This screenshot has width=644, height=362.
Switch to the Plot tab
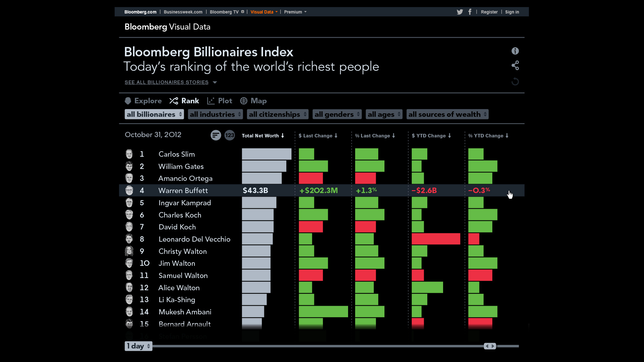point(220,101)
